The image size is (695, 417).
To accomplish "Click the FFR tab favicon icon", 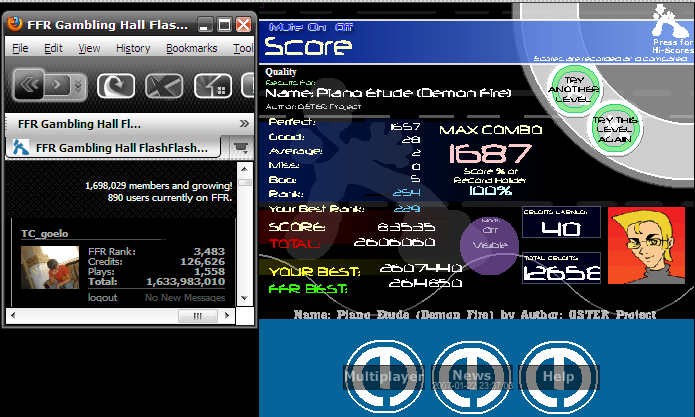I will pyautogui.click(x=20, y=147).
